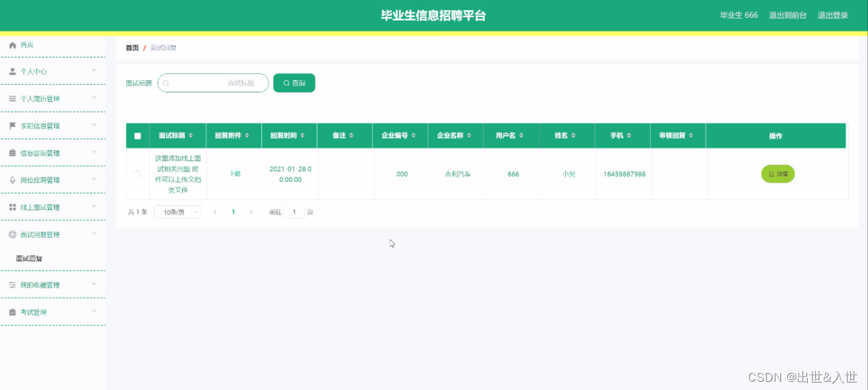Click 毕业生 666 user label in header
The width and height of the screenshot is (868, 390).
739,15
